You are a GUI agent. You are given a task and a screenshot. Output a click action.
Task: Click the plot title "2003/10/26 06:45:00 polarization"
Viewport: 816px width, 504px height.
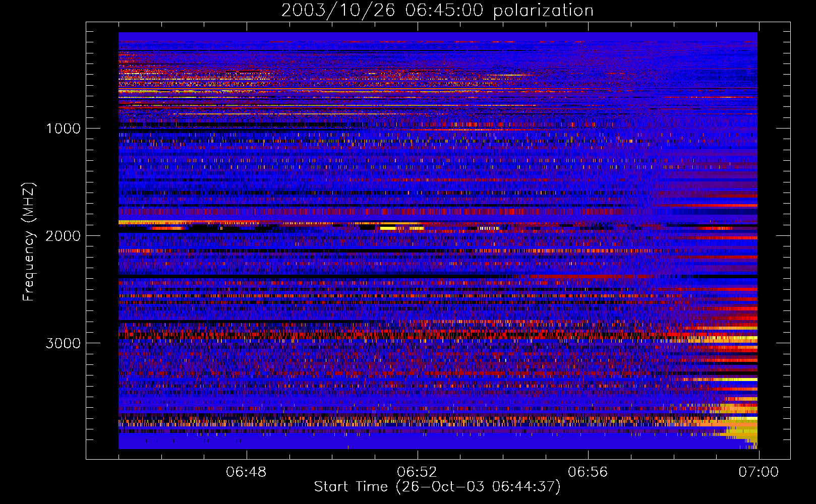tap(437, 11)
